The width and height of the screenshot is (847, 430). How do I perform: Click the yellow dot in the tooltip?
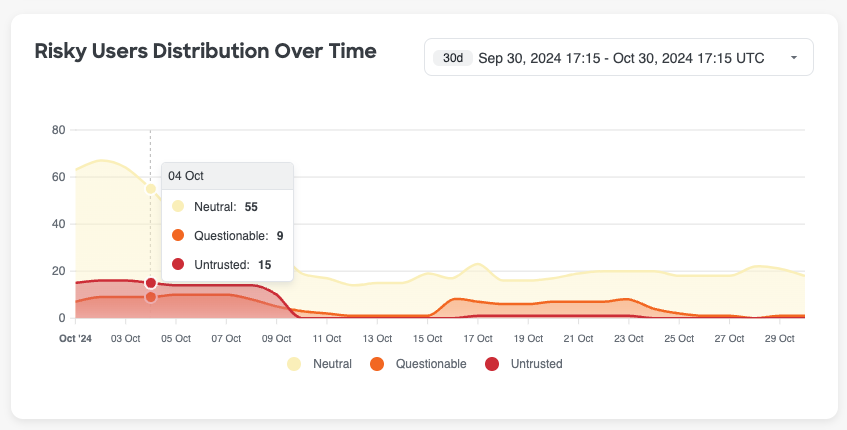178,206
